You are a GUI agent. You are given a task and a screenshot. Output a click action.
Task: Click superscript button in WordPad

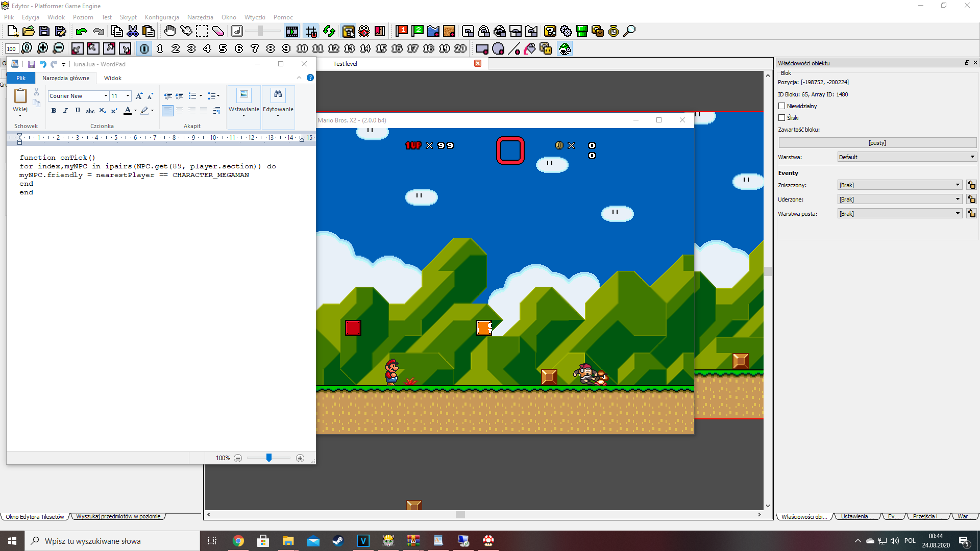(114, 111)
